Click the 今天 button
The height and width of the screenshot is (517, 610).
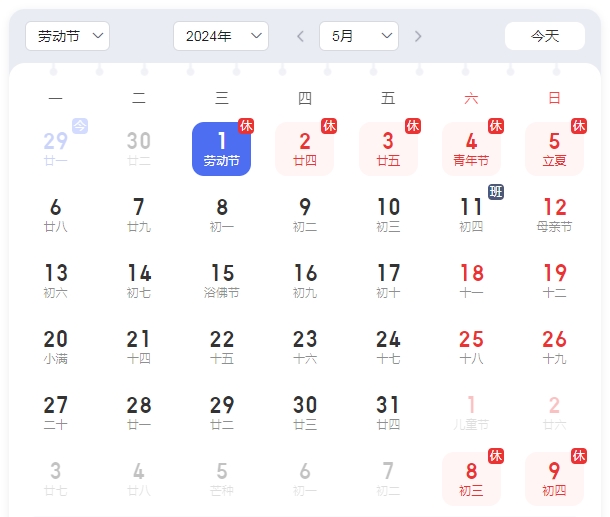(x=544, y=36)
